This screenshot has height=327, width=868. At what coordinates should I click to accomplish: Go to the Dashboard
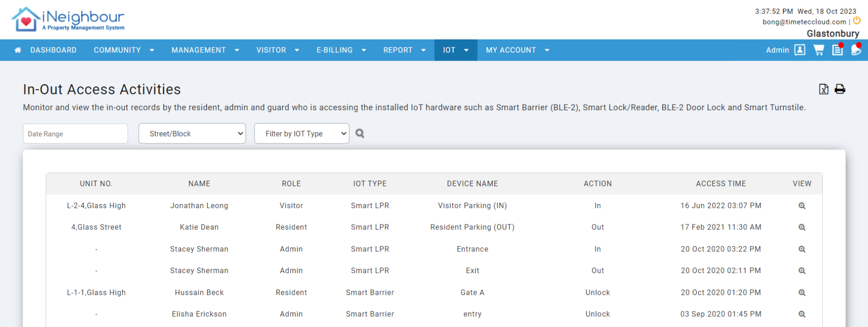click(x=46, y=50)
